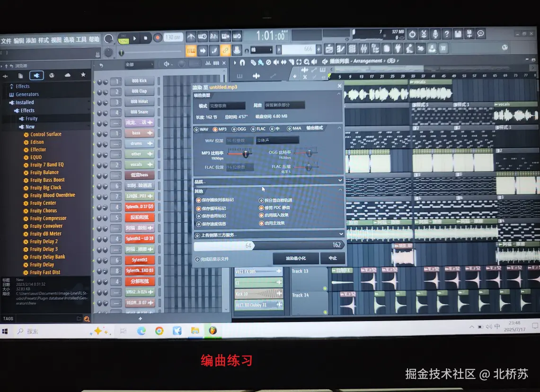This screenshot has width=540, height=392.
Task: Collapse the 其他 section arrow
Action: [340, 190]
